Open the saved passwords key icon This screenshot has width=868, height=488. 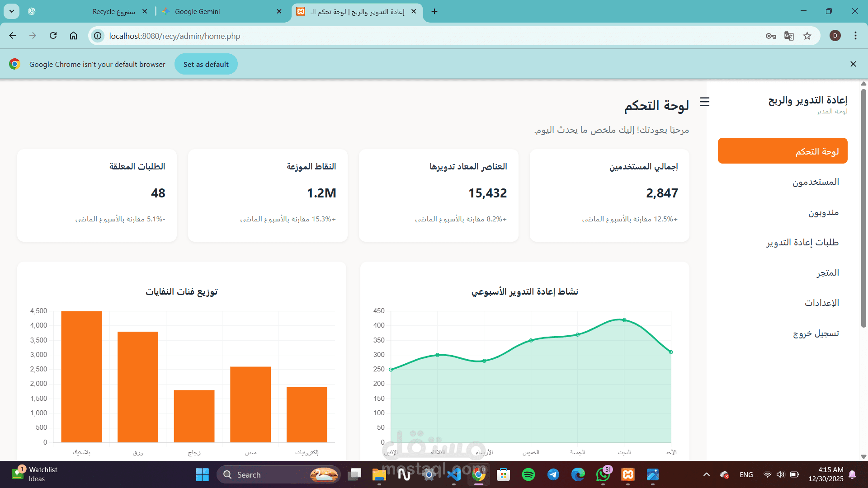[771, 36]
